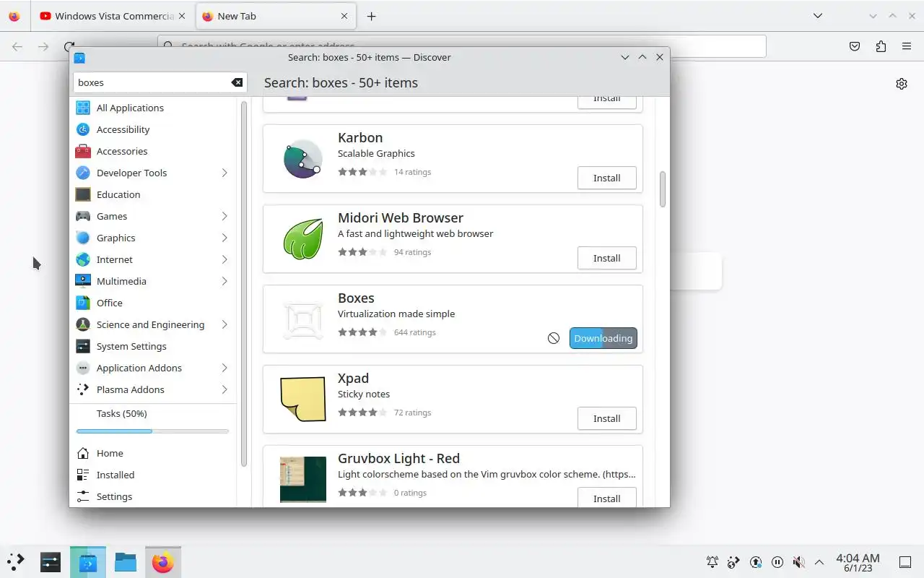Install Gruvbox Light - Red
924x578 pixels.
pyautogui.click(x=607, y=498)
